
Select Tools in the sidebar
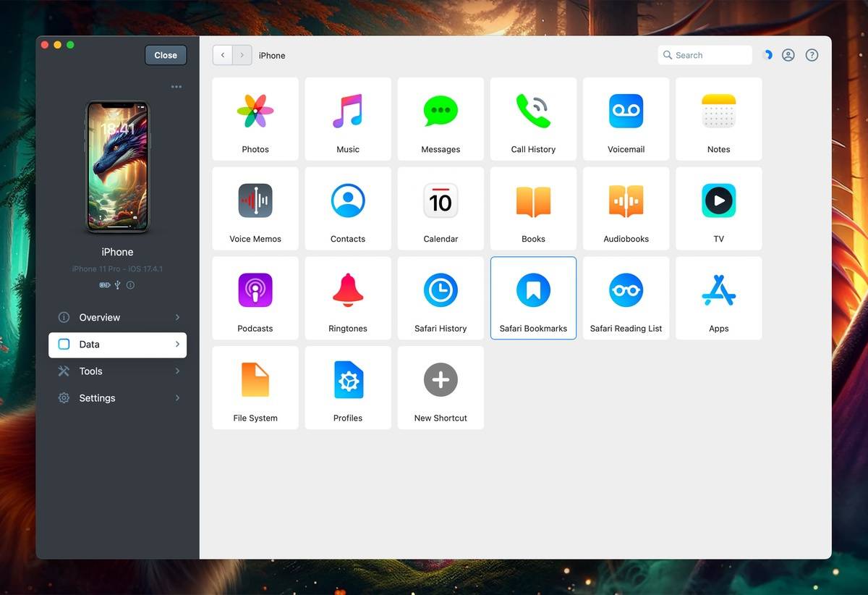(x=118, y=371)
